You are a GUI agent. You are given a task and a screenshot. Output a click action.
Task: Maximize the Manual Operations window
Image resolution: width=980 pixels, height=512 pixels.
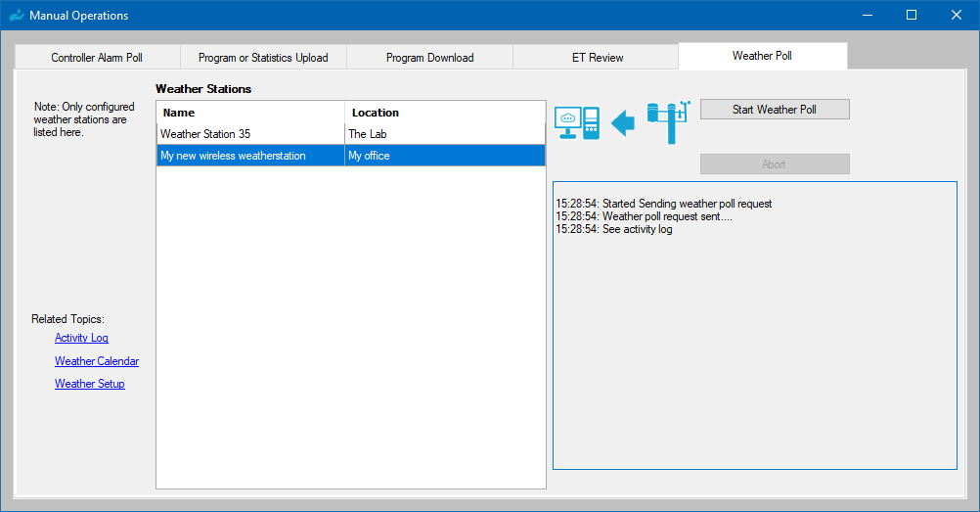pyautogui.click(x=912, y=15)
